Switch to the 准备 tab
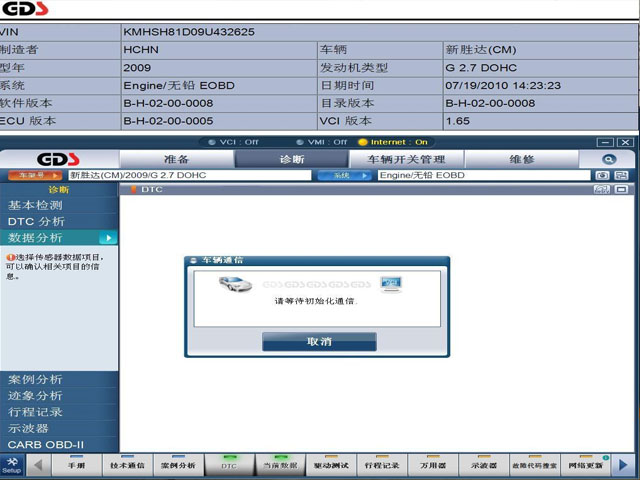640x480 pixels. (176, 159)
